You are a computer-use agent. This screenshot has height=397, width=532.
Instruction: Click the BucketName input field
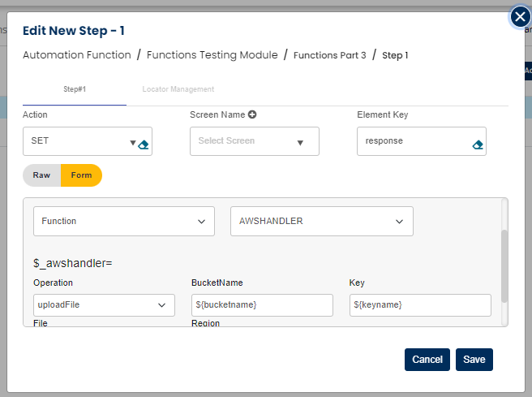[x=262, y=305]
